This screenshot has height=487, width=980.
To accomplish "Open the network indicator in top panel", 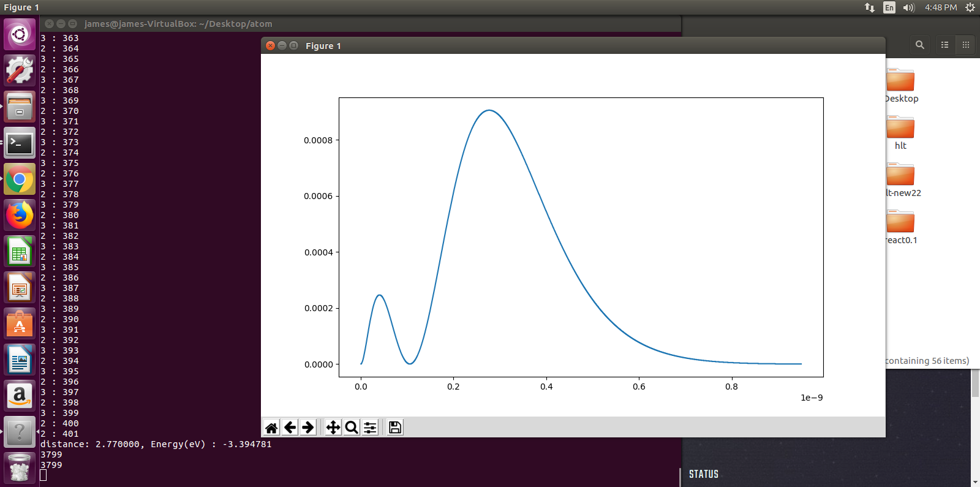I will 870,7.
